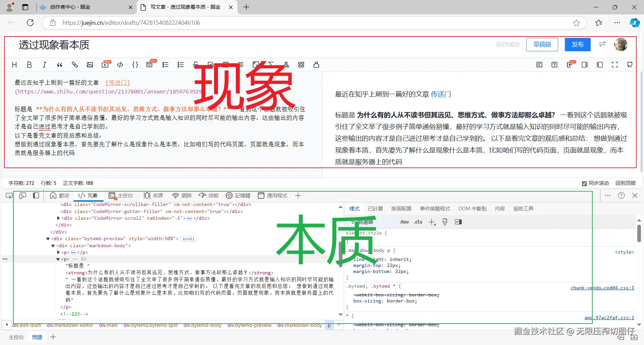Switch to the 版面配置 styles tab
The width and height of the screenshot is (644, 345).
pos(401,209)
